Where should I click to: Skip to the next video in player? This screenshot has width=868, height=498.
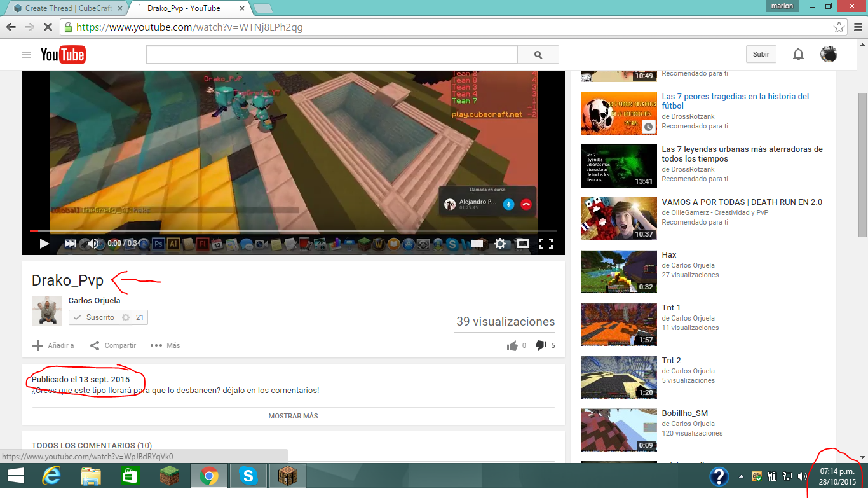coord(70,243)
